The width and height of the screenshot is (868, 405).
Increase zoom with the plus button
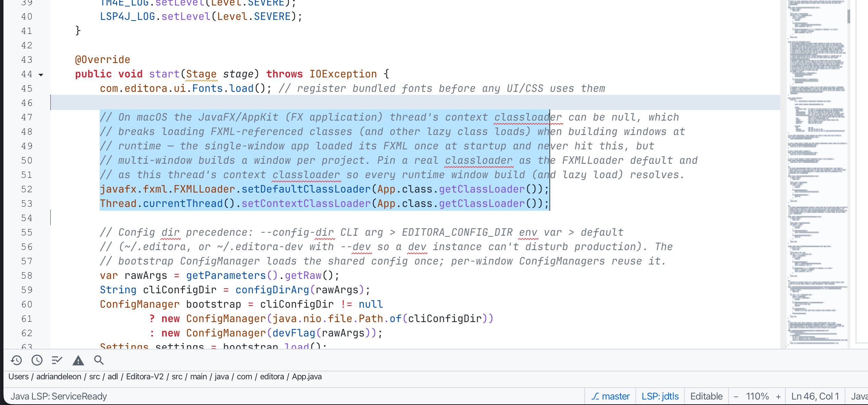[x=778, y=396]
